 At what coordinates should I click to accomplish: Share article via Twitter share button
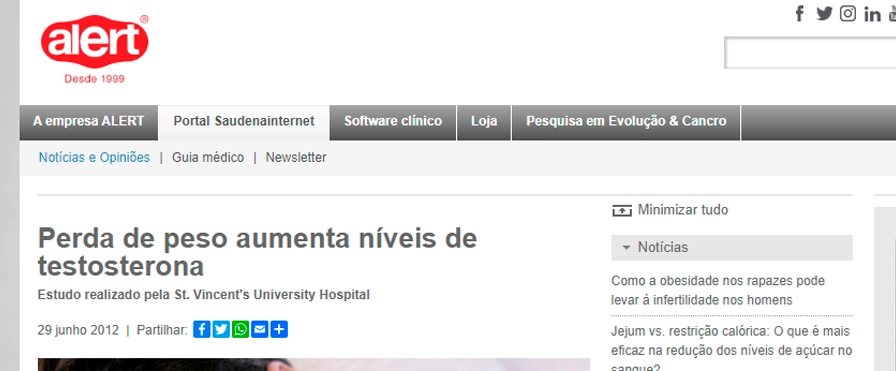[221, 329]
